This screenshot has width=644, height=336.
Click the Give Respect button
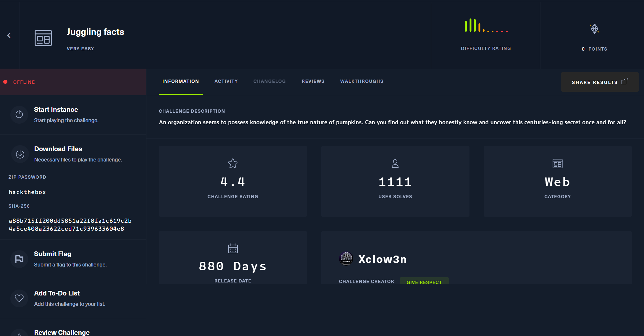pyautogui.click(x=424, y=282)
